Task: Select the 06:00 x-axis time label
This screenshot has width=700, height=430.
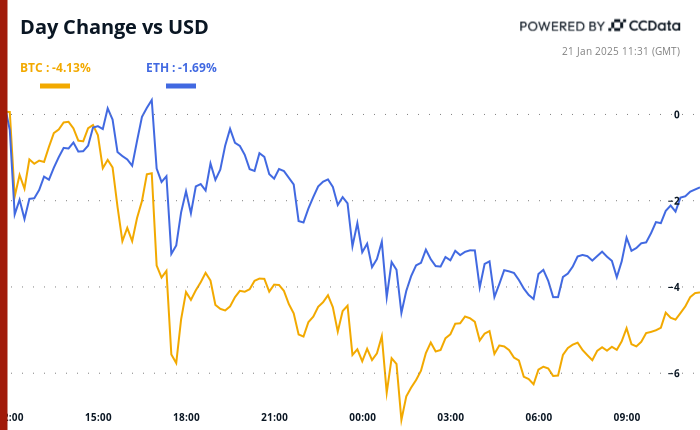Action: click(x=538, y=416)
